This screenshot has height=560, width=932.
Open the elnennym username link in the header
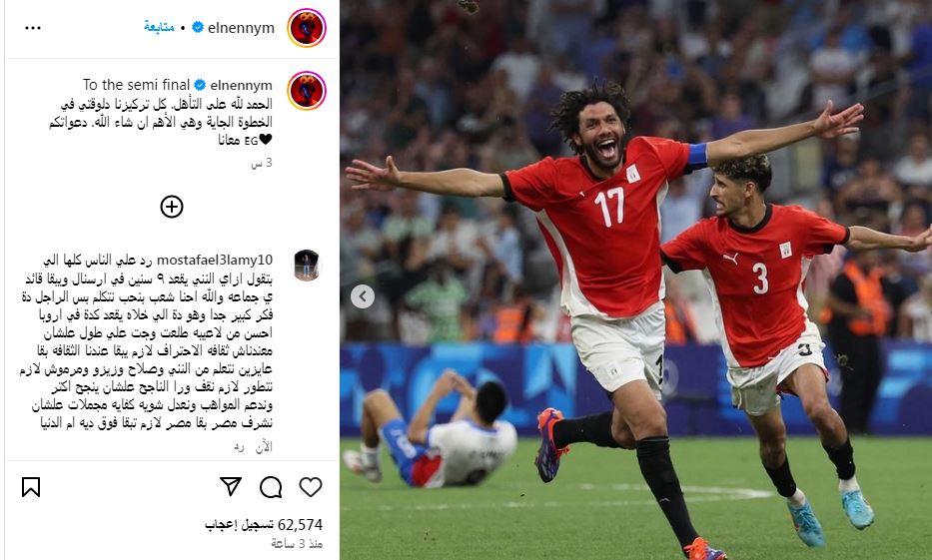click(241, 28)
